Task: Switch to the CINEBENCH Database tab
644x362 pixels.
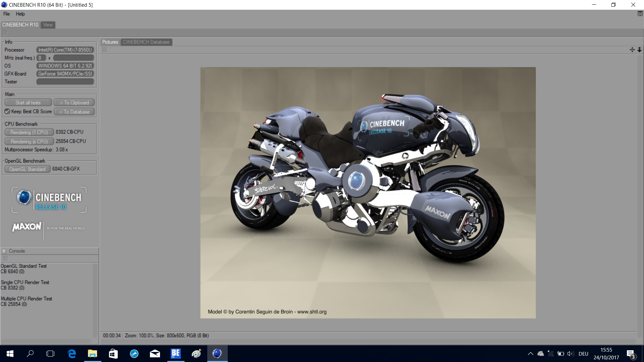Action: coord(146,42)
